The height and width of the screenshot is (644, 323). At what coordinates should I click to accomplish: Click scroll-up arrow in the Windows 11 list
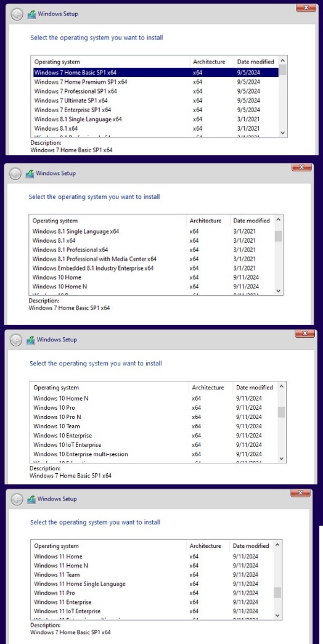278,545
